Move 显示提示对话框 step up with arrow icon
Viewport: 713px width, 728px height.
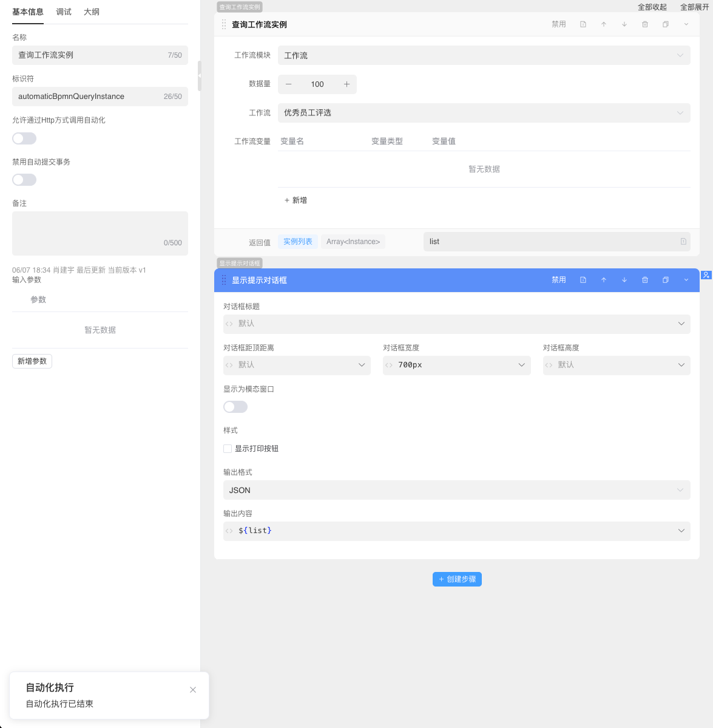603,280
